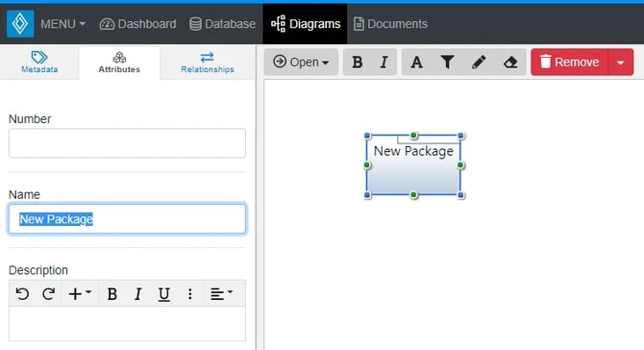
Task: Select the Diagrams tab in navbar
Action: 305,24
